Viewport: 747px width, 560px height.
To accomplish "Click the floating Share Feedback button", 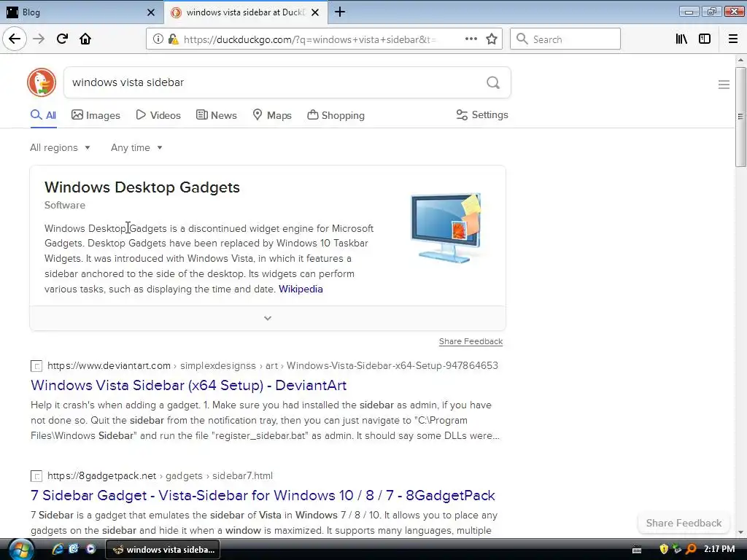I will [x=684, y=523].
